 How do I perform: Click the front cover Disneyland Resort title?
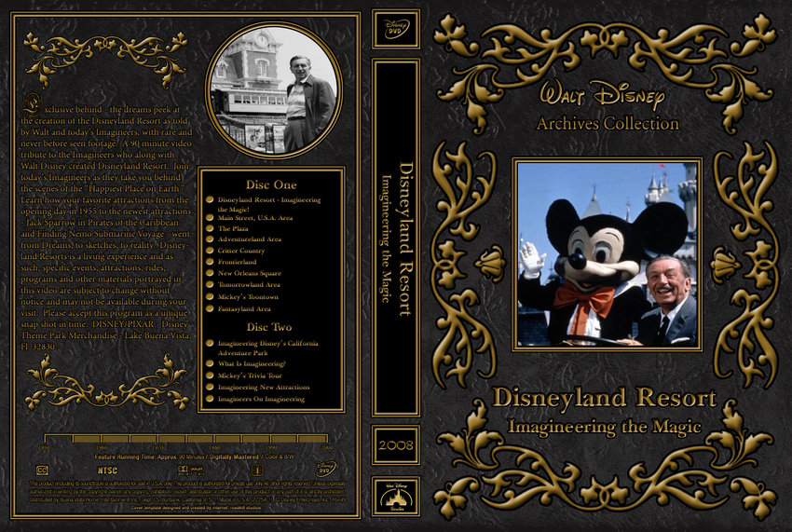coord(604,398)
